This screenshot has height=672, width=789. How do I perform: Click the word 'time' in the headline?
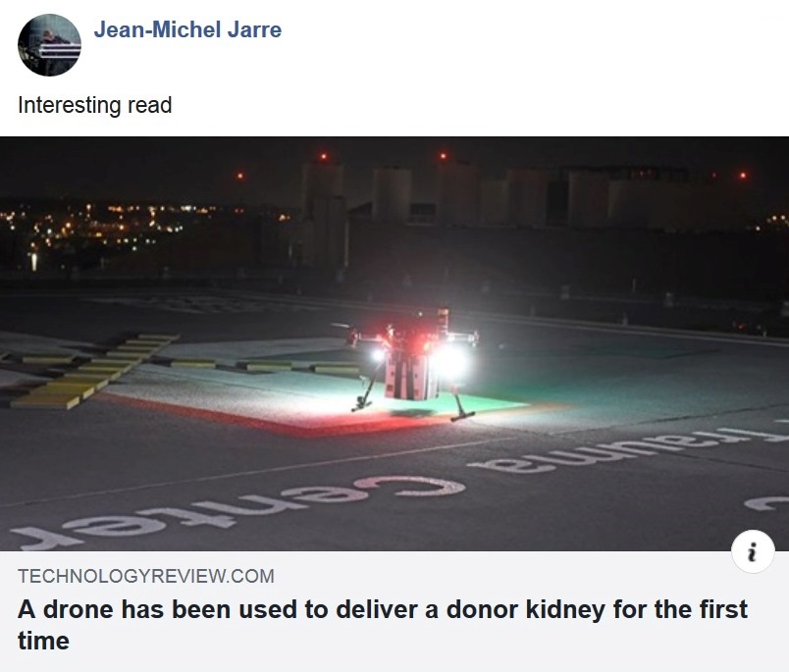point(43,641)
